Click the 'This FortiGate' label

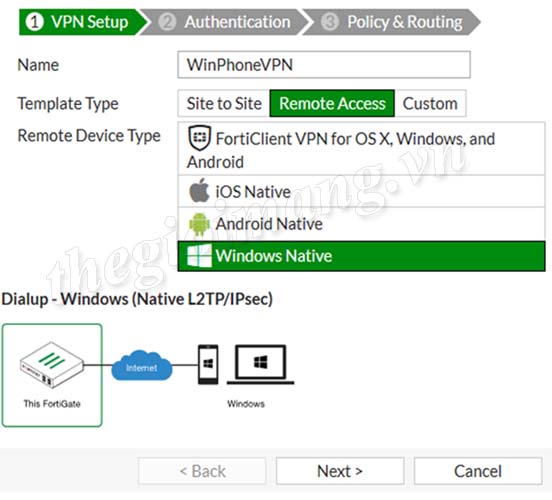[52, 404]
